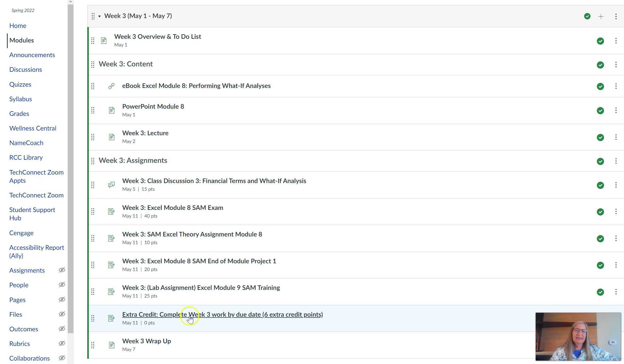
Task: Click the page icon beside Week 3 Wrap Up
Action: point(111,345)
